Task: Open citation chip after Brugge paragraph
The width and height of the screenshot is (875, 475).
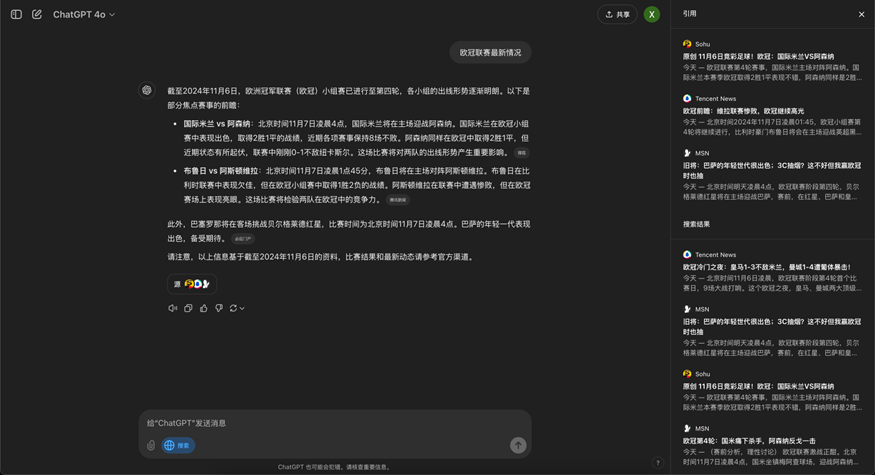Action: tap(398, 200)
